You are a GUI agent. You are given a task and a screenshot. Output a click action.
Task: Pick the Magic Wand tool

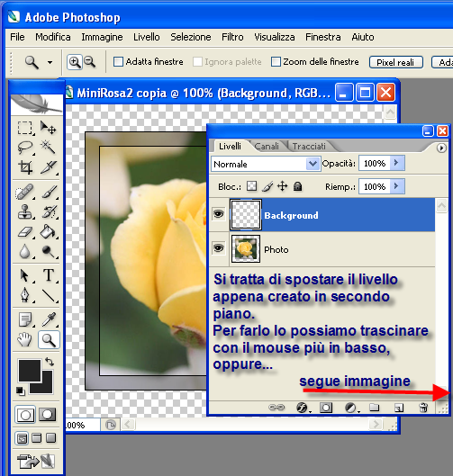tap(48, 148)
